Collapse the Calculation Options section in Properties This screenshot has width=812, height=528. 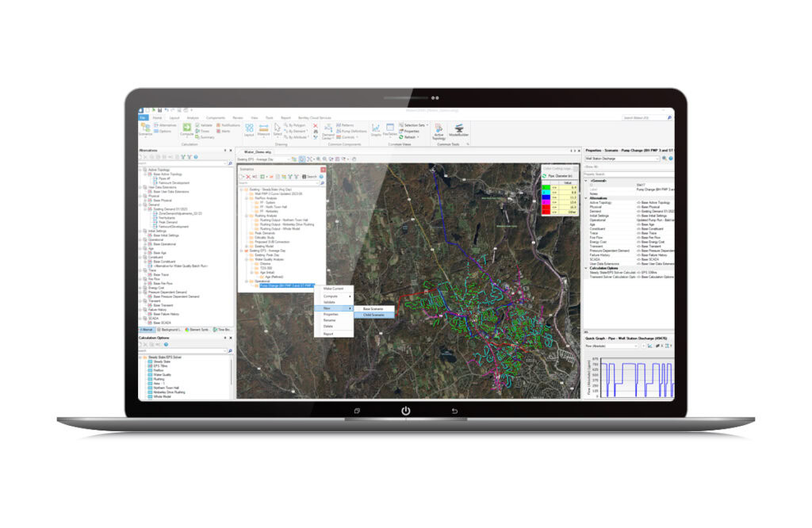tap(585, 268)
